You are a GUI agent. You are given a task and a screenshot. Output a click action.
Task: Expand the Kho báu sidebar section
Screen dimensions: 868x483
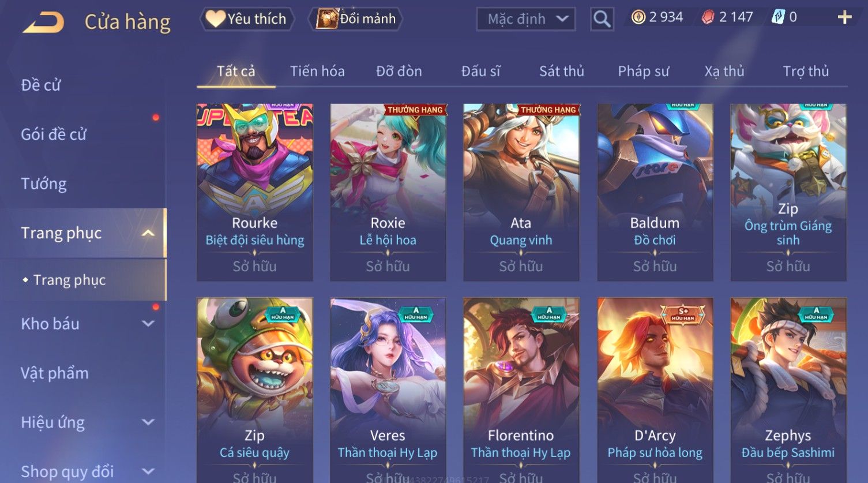point(148,324)
